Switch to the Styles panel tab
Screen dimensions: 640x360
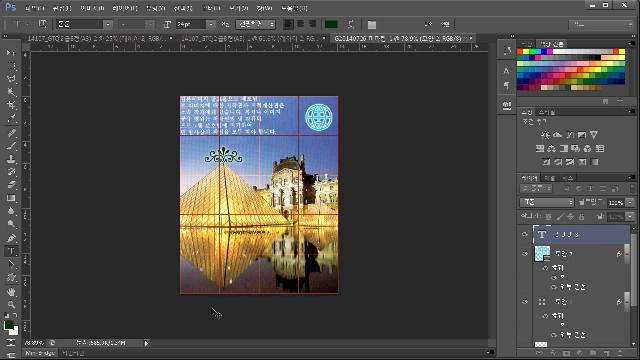pyautogui.click(x=547, y=112)
